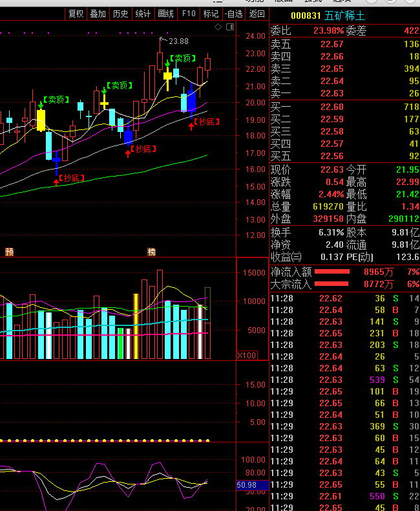
Task: Click the 24.00 price axis label
Action: coord(256,36)
